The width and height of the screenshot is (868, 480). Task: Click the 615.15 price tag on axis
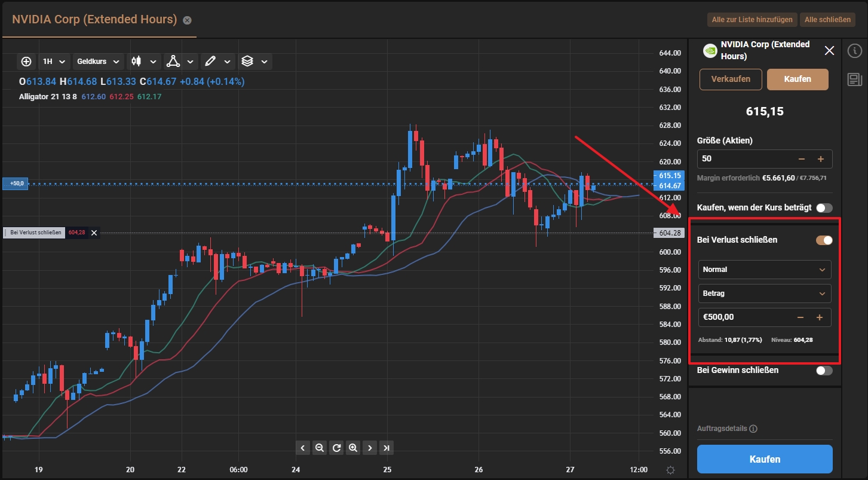(670, 175)
